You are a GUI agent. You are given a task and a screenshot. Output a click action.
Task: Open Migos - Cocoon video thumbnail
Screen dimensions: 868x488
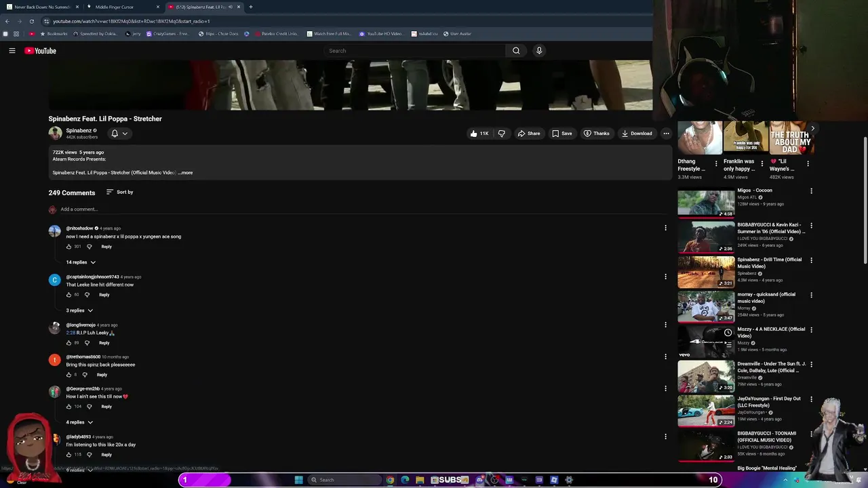[x=706, y=203]
